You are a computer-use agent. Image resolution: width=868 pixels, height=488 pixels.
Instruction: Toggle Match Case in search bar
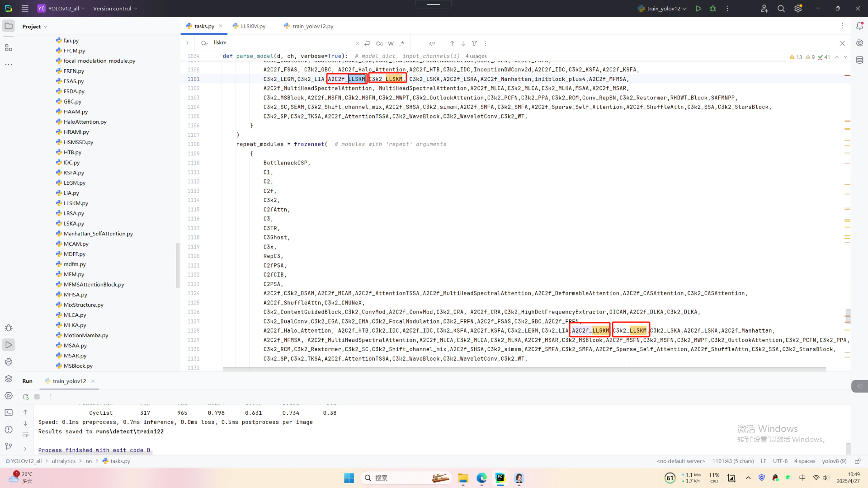click(379, 43)
